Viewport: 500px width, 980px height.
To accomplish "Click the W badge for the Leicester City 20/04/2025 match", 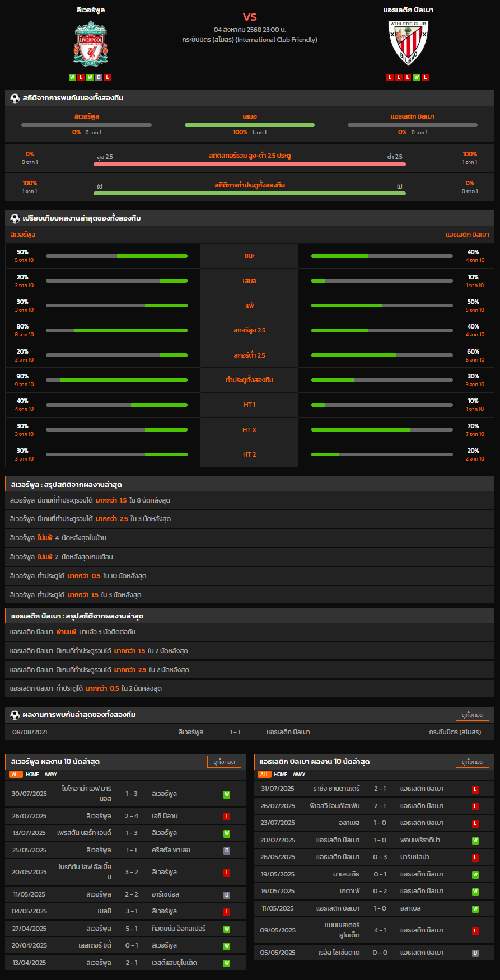I will pos(227,946).
